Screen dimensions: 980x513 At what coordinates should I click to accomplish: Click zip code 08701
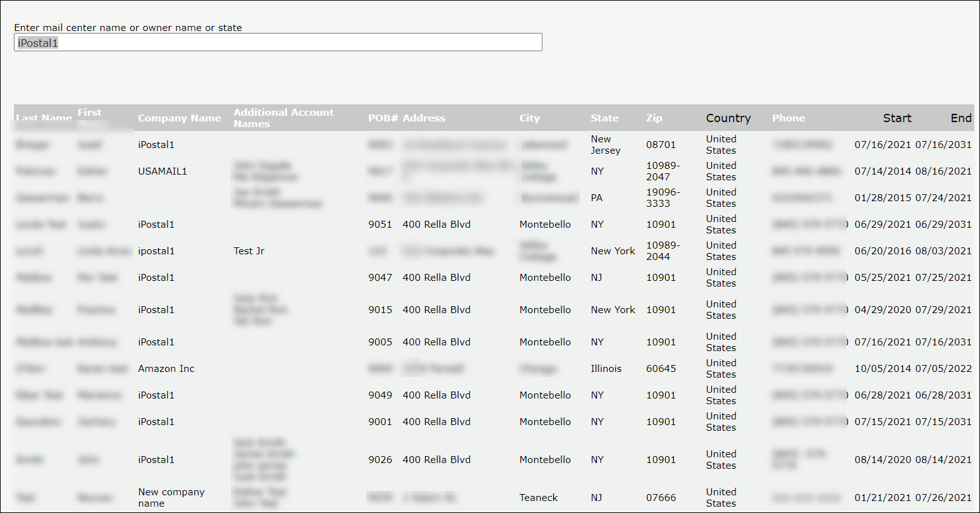click(661, 145)
